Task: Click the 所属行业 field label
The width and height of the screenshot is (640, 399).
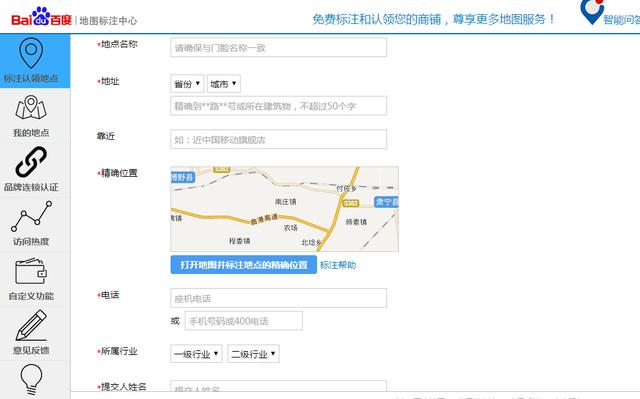Action: (x=119, y=351)
